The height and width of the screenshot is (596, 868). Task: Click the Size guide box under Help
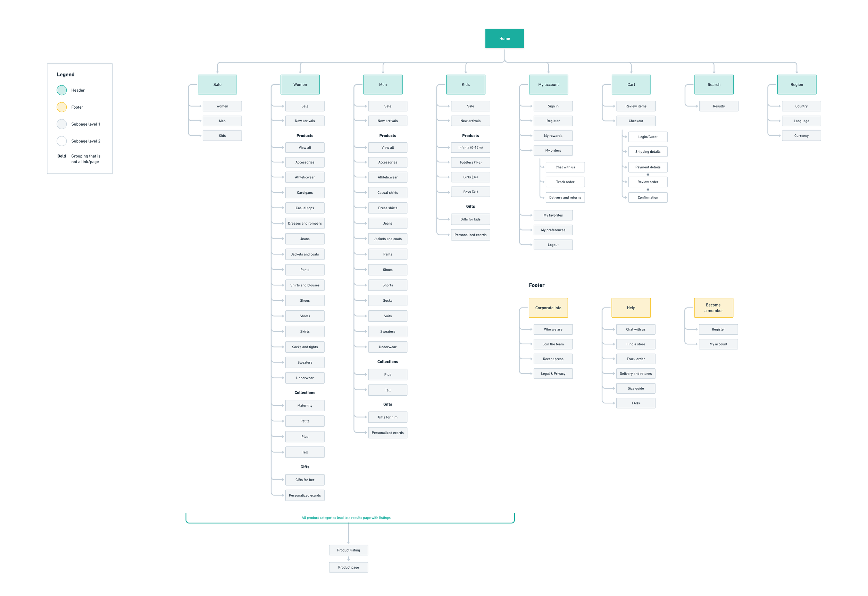pyautogui.click(x=635, y=388)
